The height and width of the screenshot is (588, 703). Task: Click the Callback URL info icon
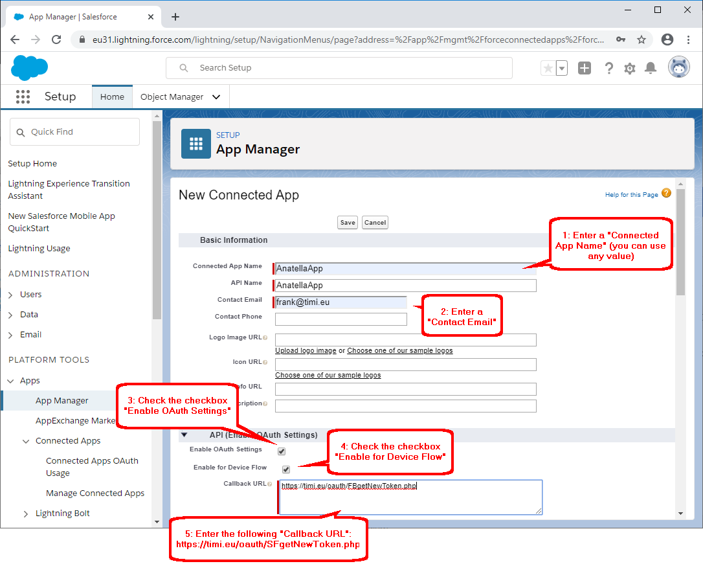pos(269,484)
